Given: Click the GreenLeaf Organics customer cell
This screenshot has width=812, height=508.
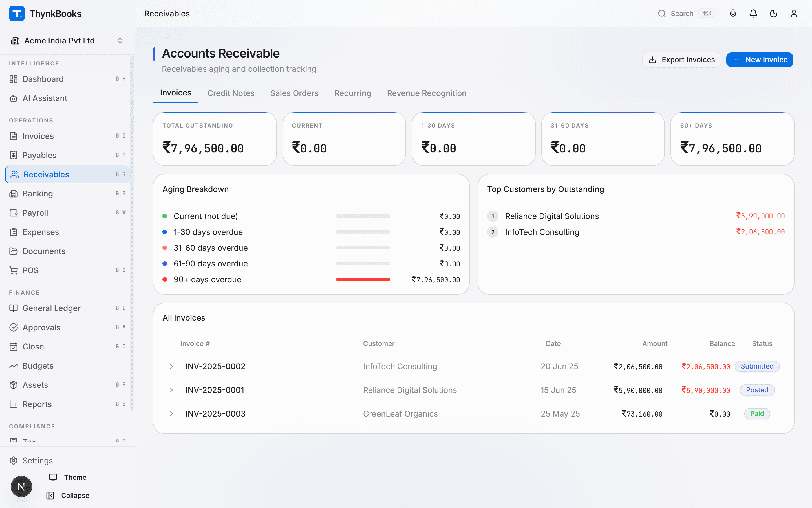Looking at the screenshot, I should tap(400, 413).
